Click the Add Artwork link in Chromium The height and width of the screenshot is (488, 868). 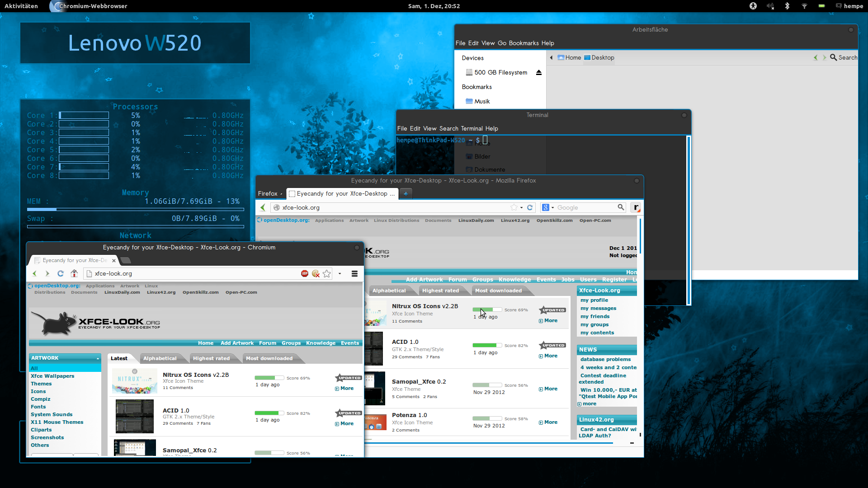click(x=237, y=343)
